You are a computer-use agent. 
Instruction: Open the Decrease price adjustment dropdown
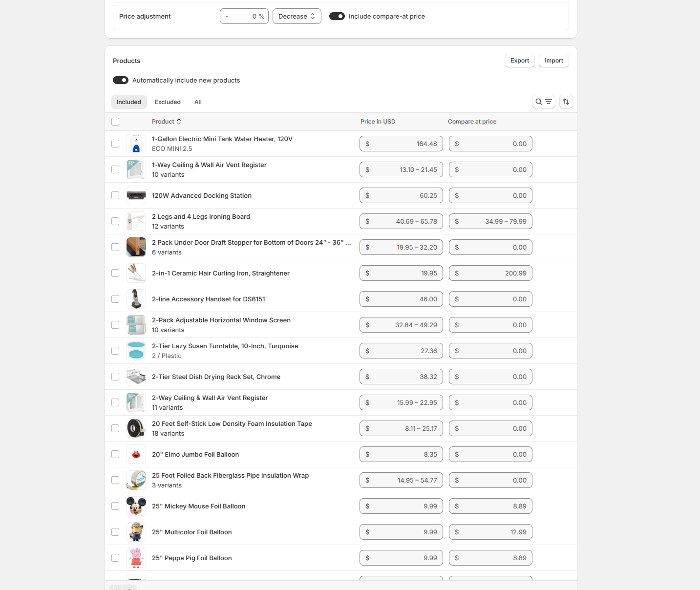coord(297,16)
